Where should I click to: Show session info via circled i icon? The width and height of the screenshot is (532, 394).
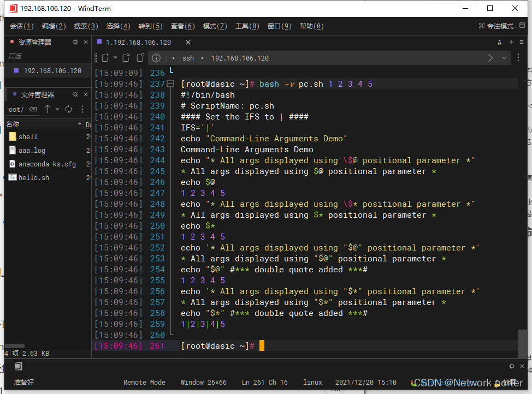(156, 58)
